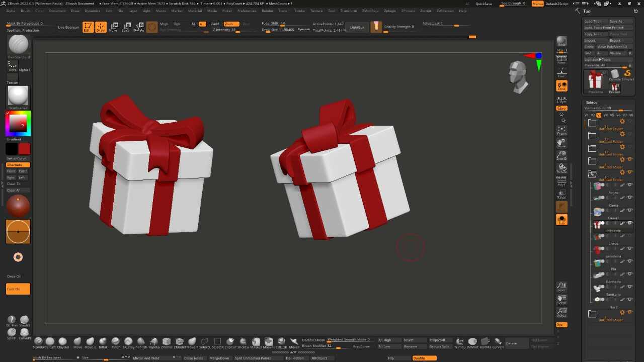Open the Render menu
This screenshot has height=362, width=644.
pos(268,11)
